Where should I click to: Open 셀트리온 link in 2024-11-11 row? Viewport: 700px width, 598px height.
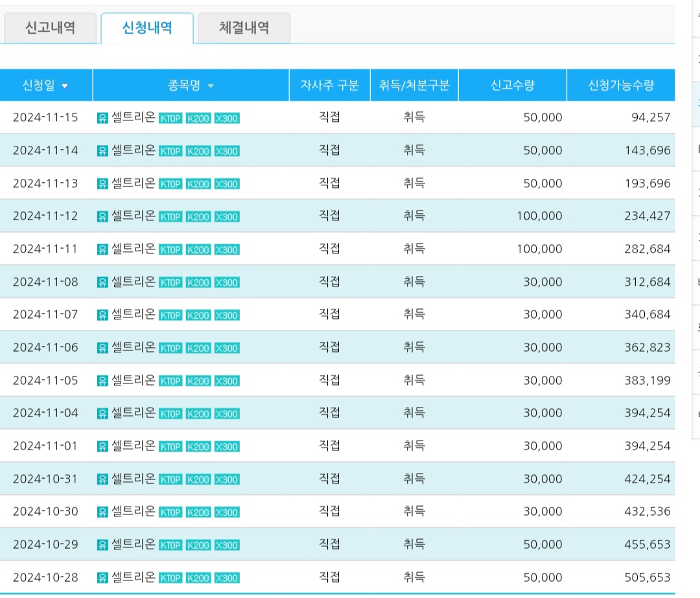coord(134,249)
